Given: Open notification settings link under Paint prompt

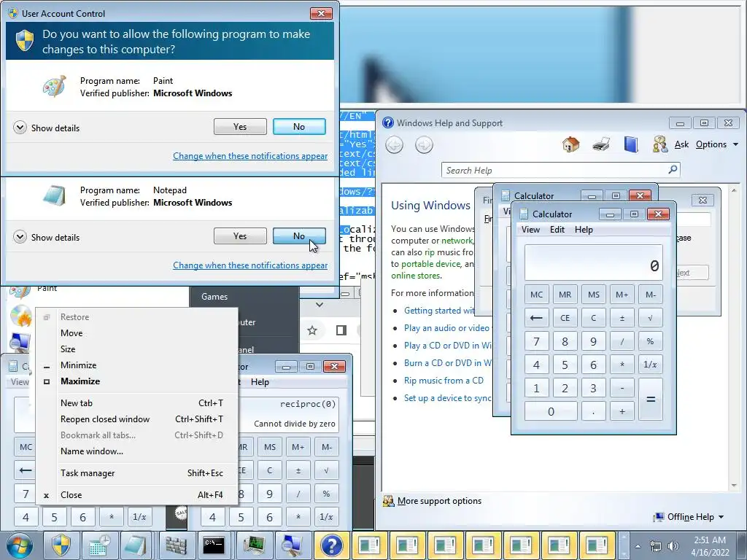Looking at the screenshot, I should [x=250, y=156].
